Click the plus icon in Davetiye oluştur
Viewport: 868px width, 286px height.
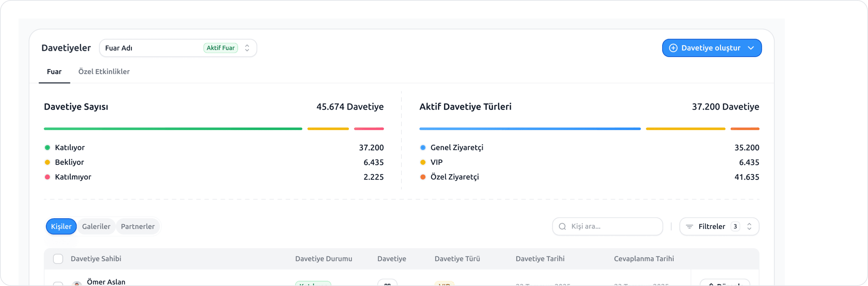pos(673,48)
